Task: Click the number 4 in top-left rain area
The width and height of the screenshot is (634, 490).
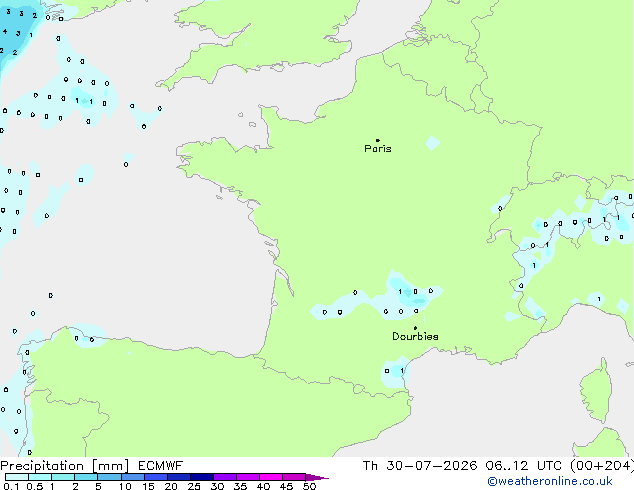Action: [x=5, y=31]
